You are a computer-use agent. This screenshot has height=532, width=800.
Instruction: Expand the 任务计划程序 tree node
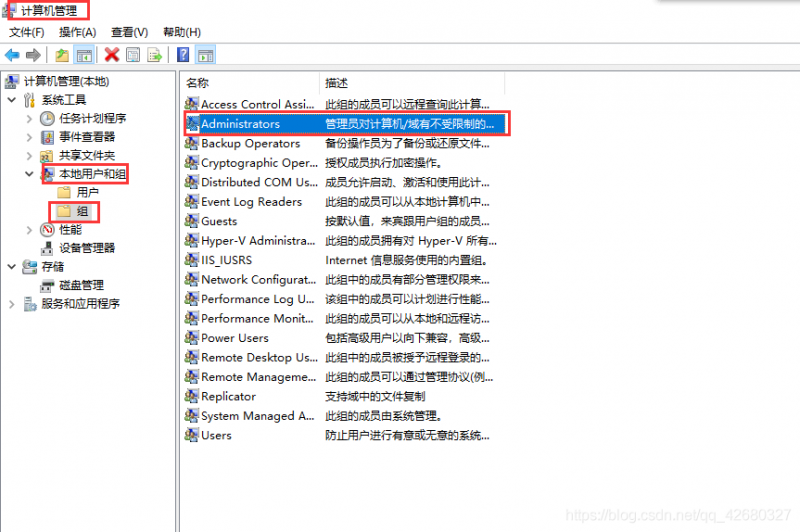[x=30, y=118]
